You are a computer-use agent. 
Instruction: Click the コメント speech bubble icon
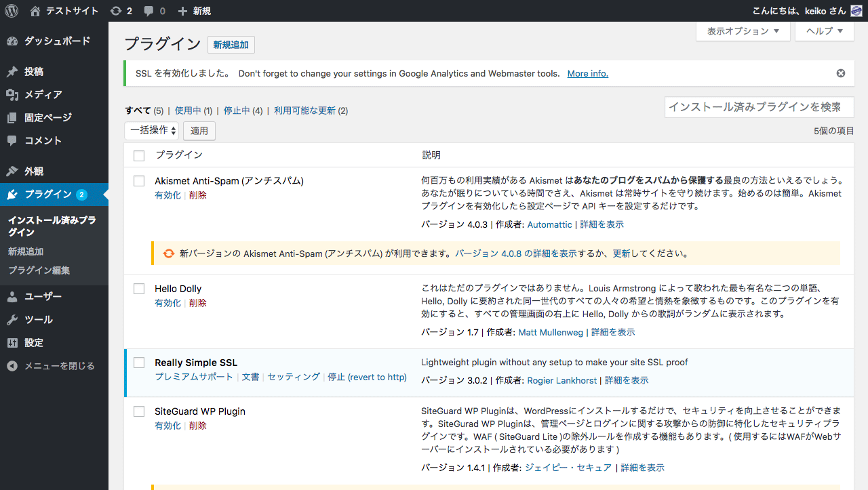point(12,140)
